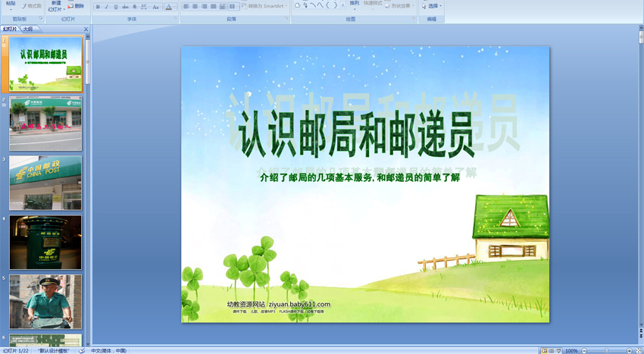Click the Delete slide (删除) button
This screenshot has width=644, height=354.
(76, 6)
